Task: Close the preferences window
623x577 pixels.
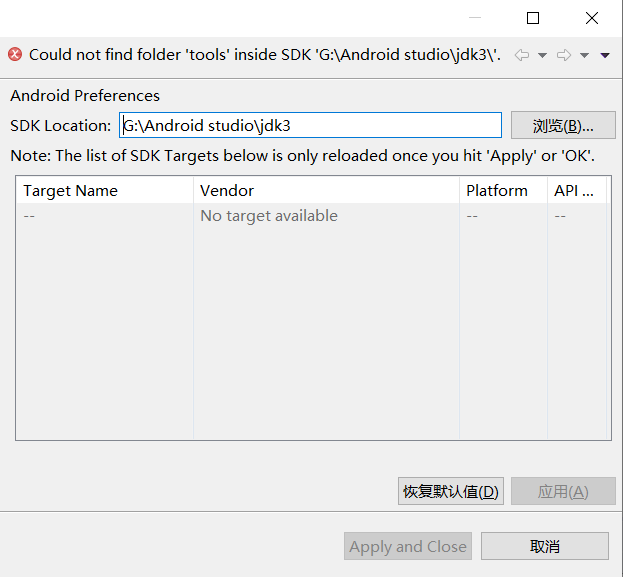Action: coord(592,18)
